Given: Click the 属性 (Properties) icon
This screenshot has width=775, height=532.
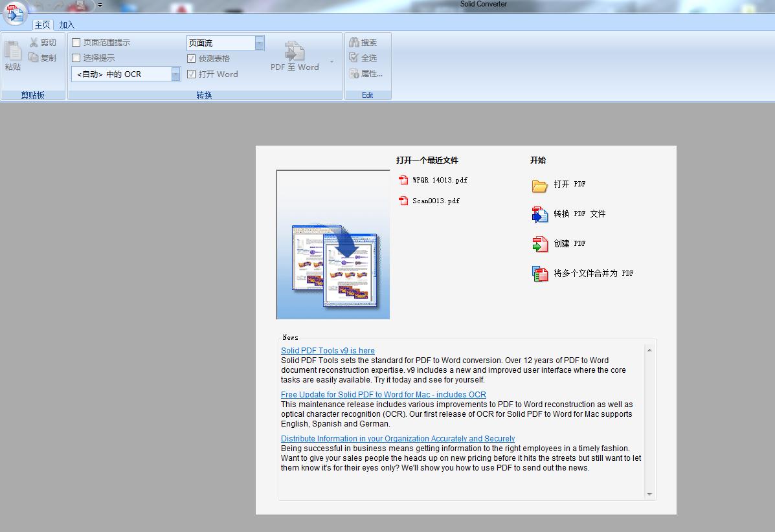Looking at the screenshot, I should click(354, 74).
